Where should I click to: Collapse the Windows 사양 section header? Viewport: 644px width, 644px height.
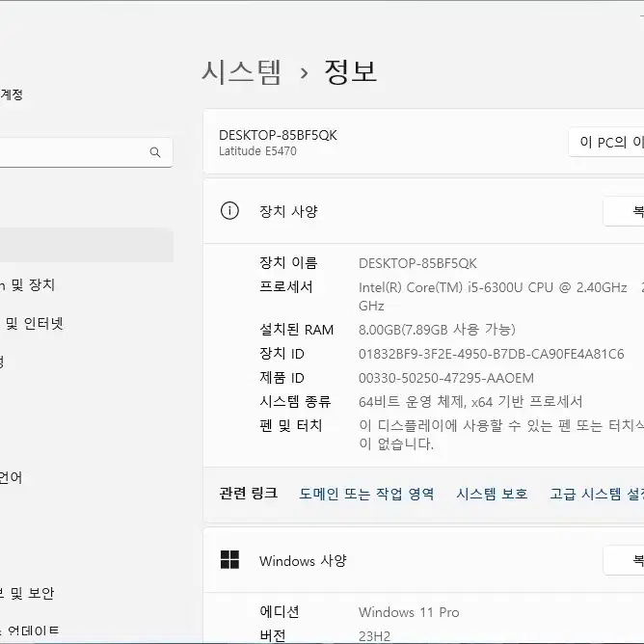click(424, 560)
